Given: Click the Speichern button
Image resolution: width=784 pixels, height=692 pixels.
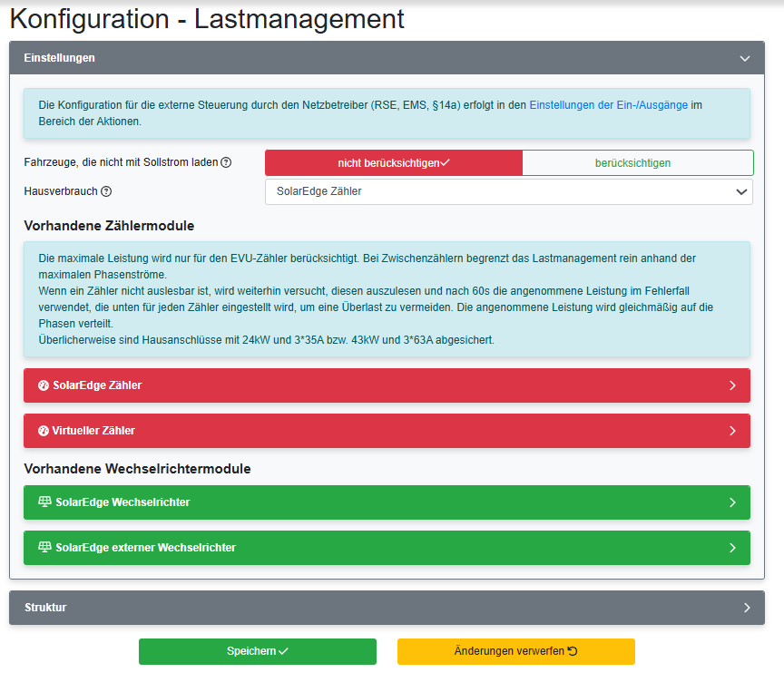Looking at the screenshot, I should click(257, 651).
